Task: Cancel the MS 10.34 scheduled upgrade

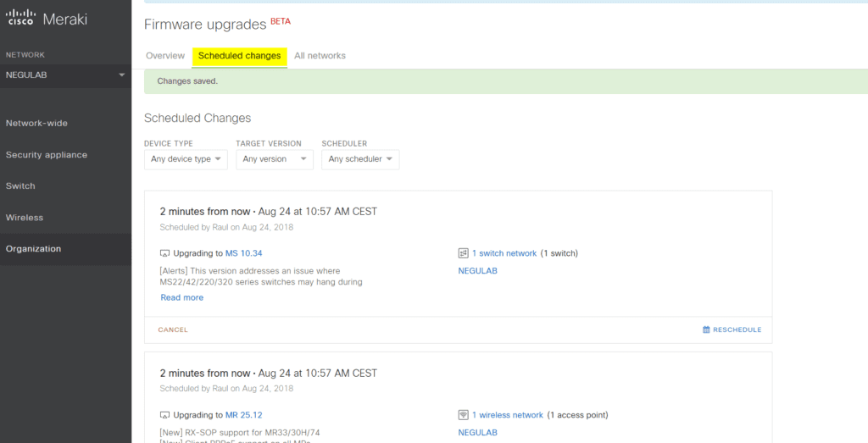Action: [x=173, y=329]
